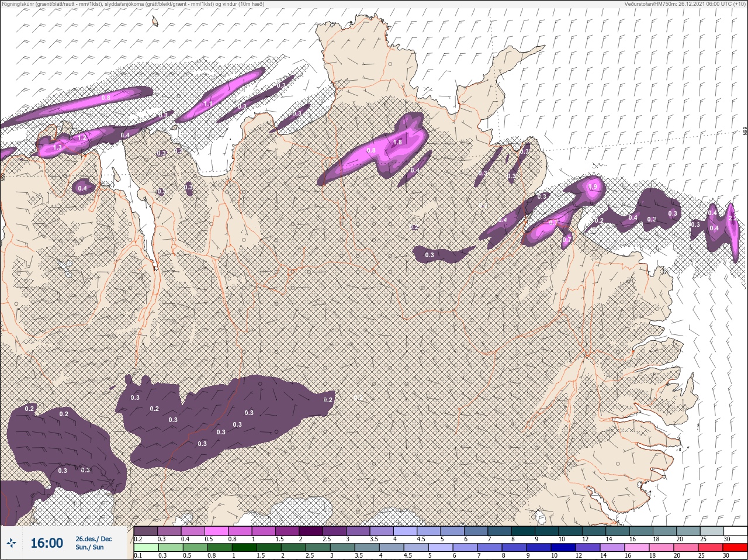Choose the upper legend swatch labeled 3.5
748x560 pixels.
tap(382, 531)
